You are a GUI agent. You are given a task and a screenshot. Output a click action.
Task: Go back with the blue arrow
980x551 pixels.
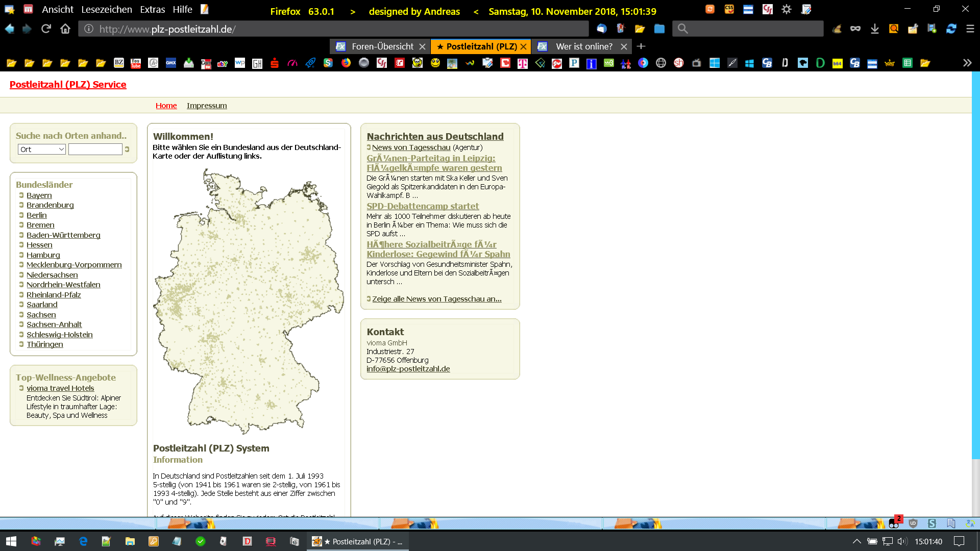(10, 29)
